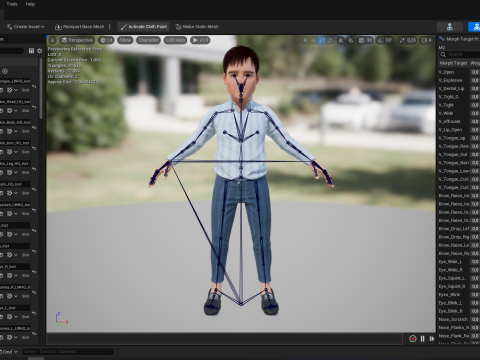This screenshot has height=360, width=480.
Task: Open rotation snap value 10°
Action: click(x=389, y=40)
